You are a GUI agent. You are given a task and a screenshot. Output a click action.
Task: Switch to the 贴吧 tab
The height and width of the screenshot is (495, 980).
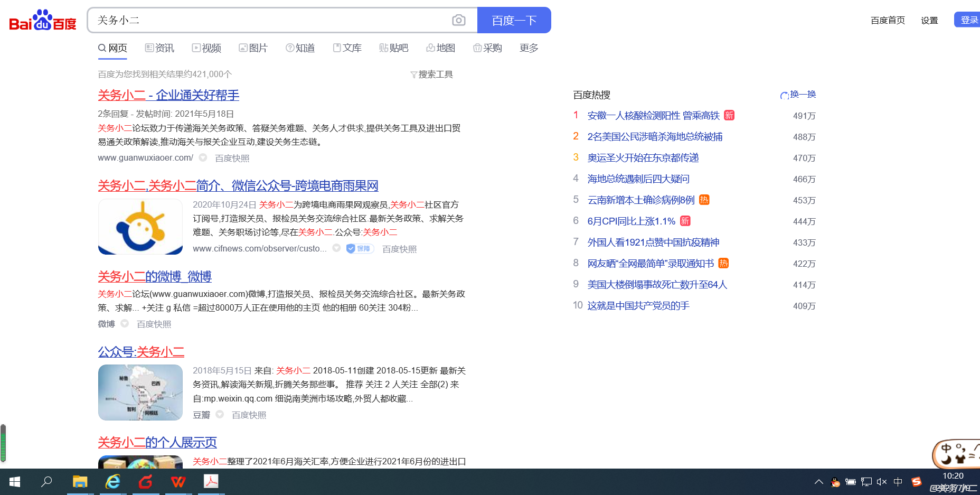click(394, 48)
